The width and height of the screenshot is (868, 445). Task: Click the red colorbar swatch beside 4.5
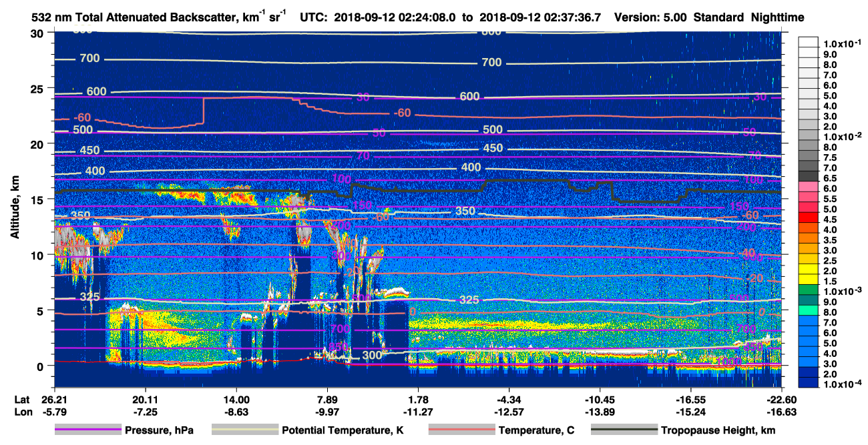[x=809, y=218]
